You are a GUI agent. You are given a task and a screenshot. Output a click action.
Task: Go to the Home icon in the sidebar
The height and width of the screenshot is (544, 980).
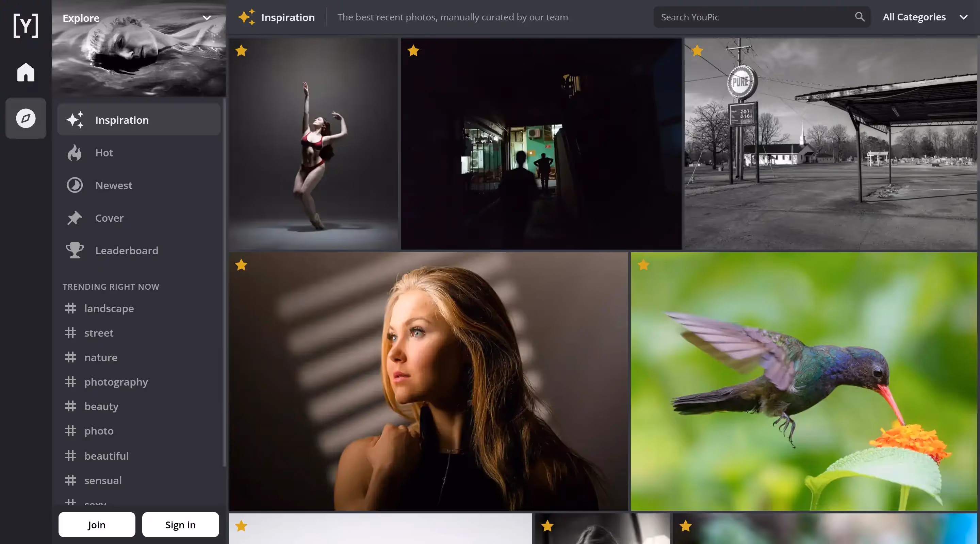tap(26, 72)
